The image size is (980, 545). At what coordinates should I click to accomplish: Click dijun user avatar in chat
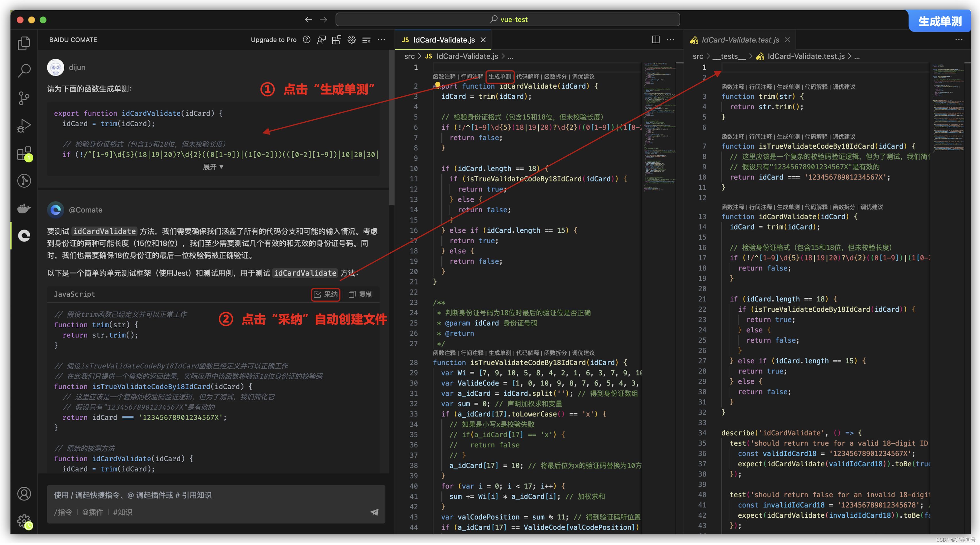[55, 67]
